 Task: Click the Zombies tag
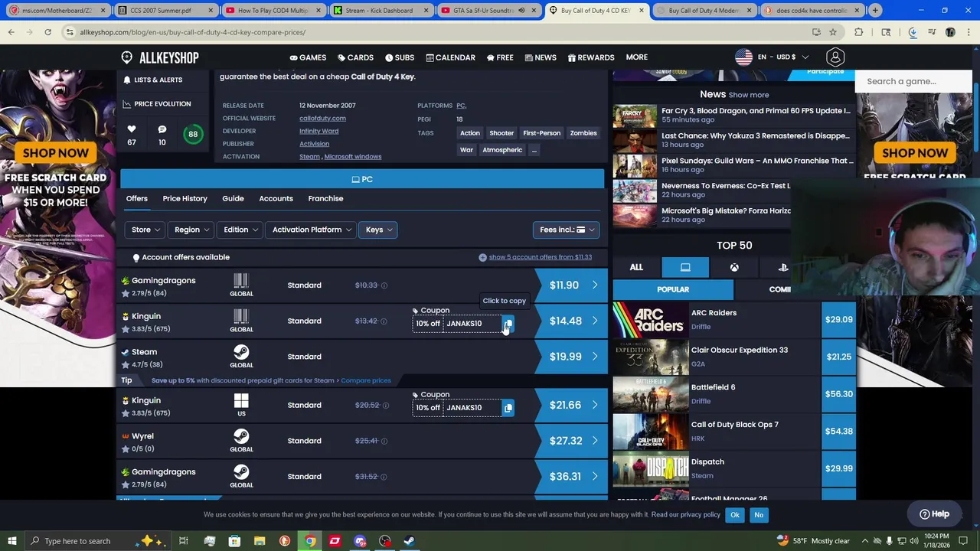pyautogui.click(x=583, y=133)
